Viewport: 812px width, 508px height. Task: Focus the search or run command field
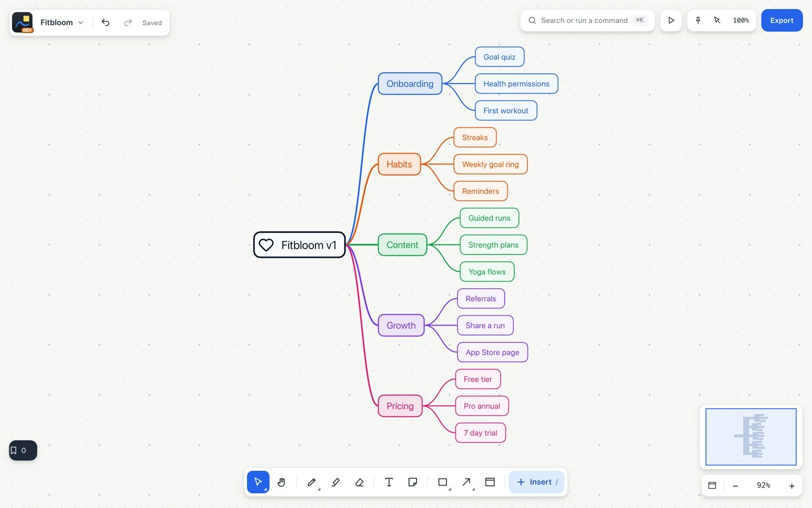tap(587, 20)
